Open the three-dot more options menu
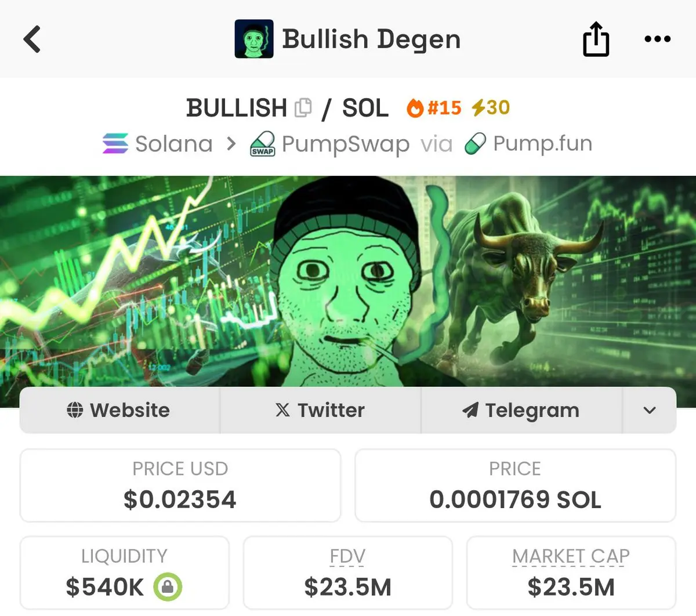Viewport: 696px width, 616px height. tap(658, 39)
